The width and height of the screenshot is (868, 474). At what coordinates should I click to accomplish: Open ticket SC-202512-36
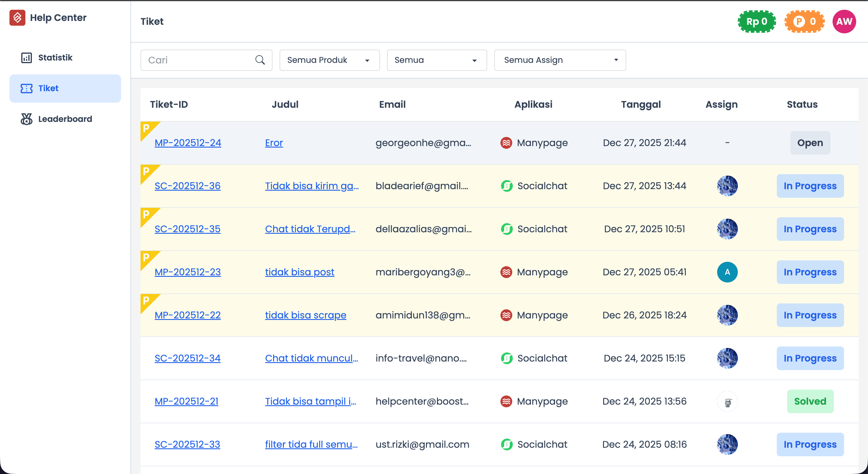(x=187, y=186)
